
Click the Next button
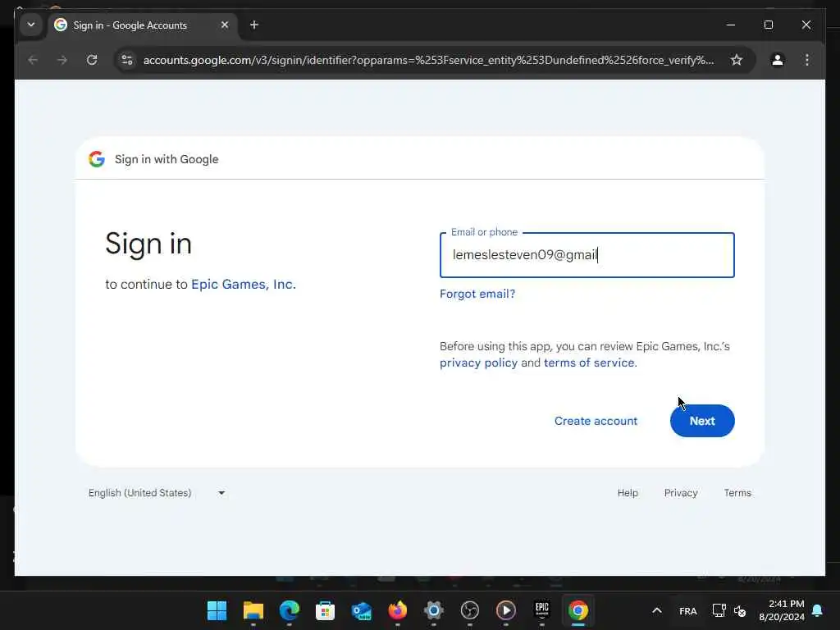click(702, 421)
